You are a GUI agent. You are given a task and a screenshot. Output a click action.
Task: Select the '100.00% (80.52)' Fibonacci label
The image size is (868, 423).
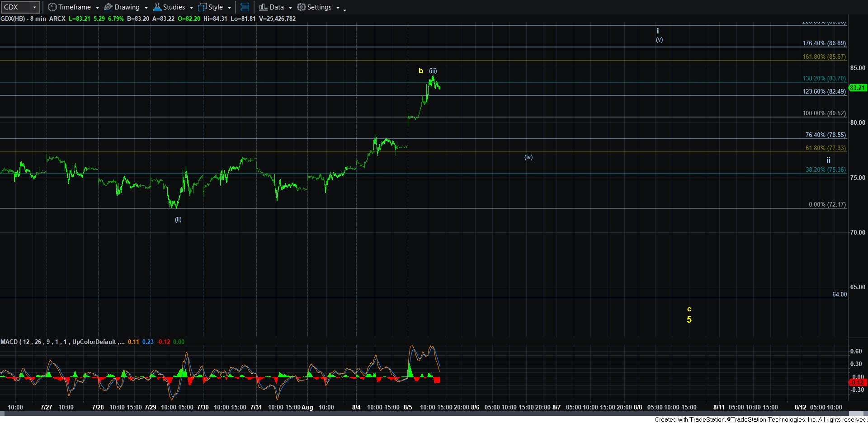click(824, 113)
